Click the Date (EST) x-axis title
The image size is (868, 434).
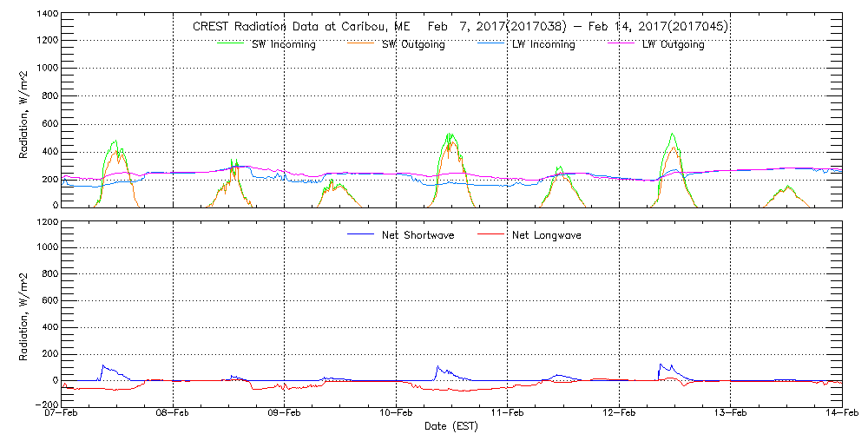click(x=451, y=427)
